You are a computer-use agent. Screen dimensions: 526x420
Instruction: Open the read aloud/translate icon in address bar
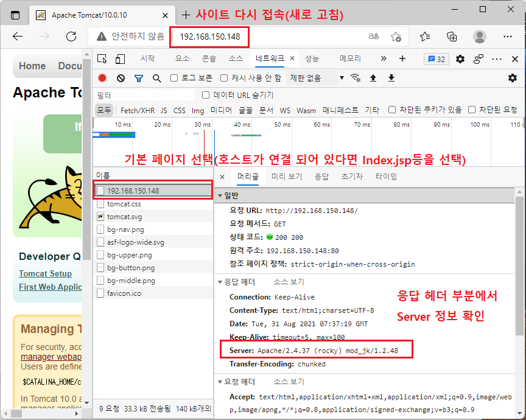374,37
